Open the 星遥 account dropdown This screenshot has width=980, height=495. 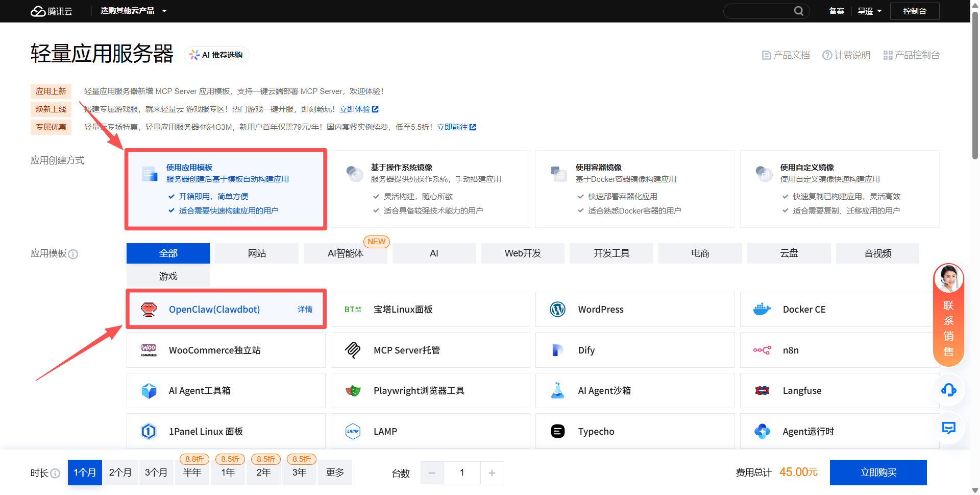coord(869,11)
